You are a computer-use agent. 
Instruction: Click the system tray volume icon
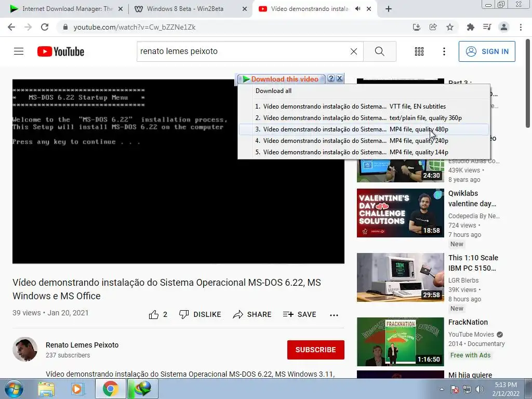click(479, 389)
